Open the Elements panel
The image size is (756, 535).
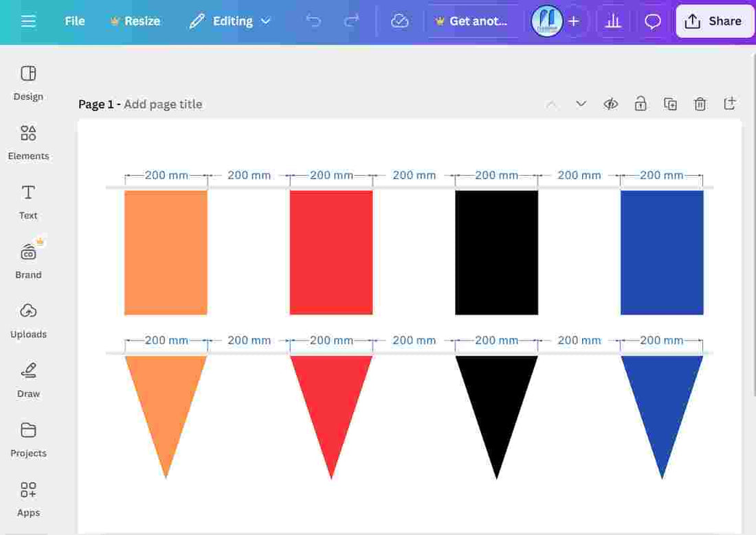pyautogui.click(x=28, y=142)
